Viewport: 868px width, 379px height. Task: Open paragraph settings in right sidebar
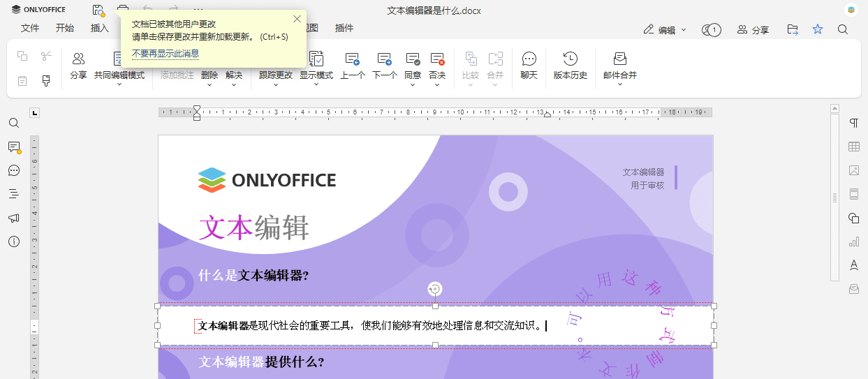(853, 123)
